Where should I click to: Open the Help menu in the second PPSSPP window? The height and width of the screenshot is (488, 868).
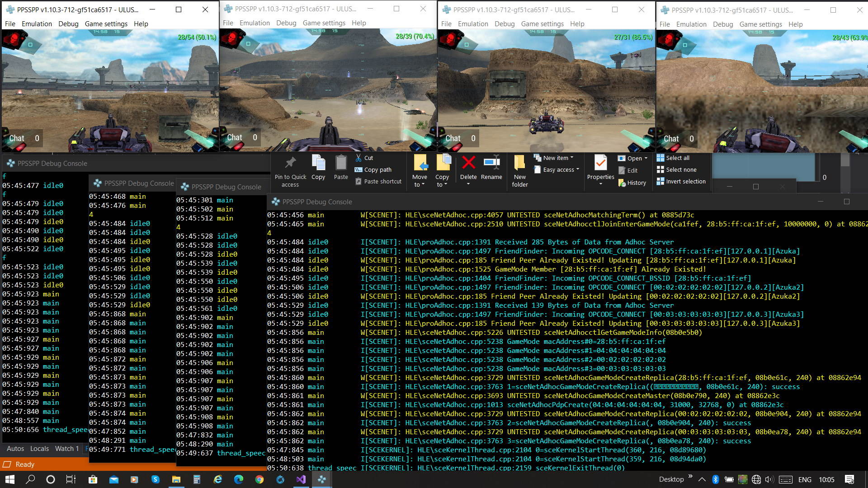(359, 23)
